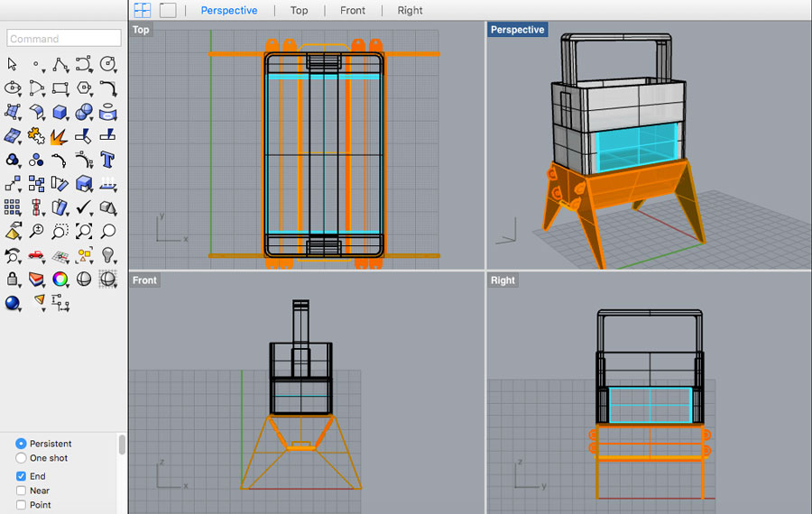The image size is (812, 514).
Task: Select the Polyline tool
Action: pos(60,64)
